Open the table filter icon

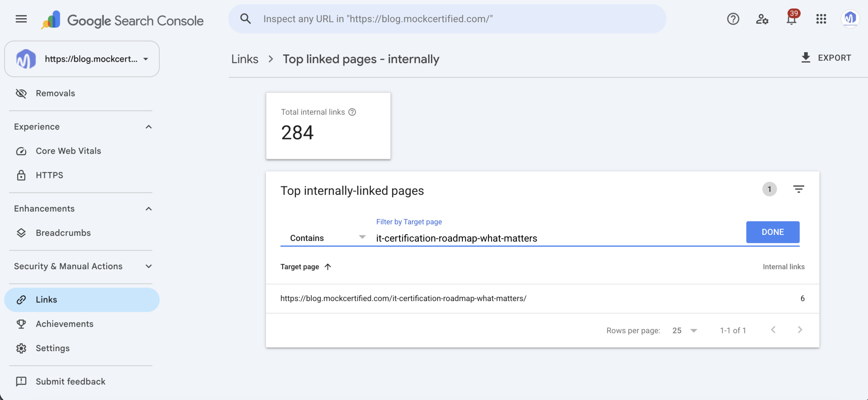point(799,189)
